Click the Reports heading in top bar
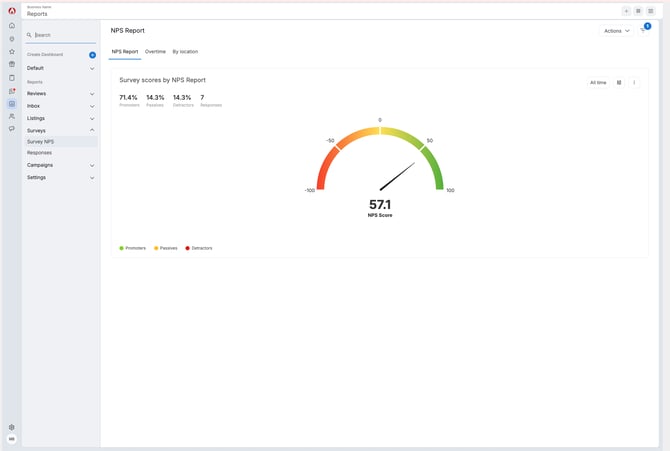670x451 pixels. click(x=37, y=14)
